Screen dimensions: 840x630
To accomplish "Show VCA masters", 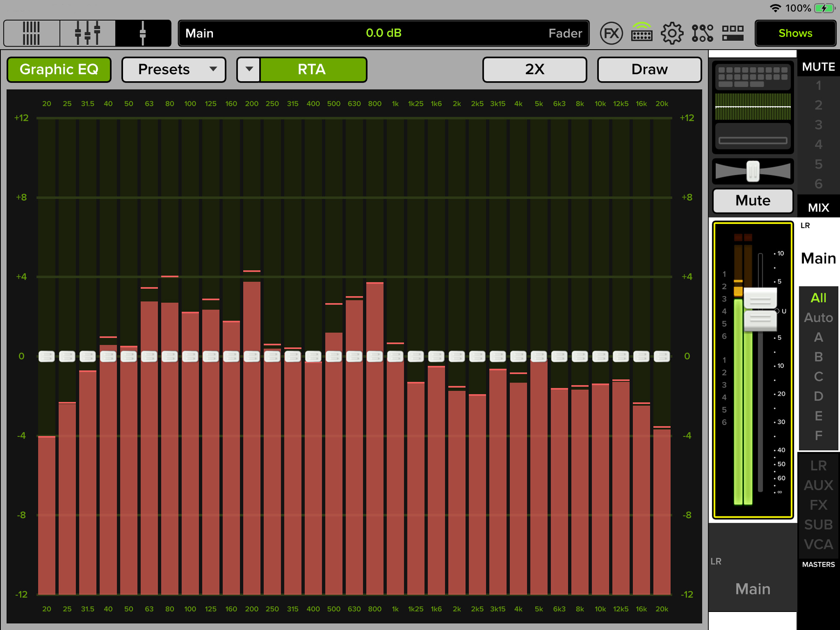I will point(818,545).
